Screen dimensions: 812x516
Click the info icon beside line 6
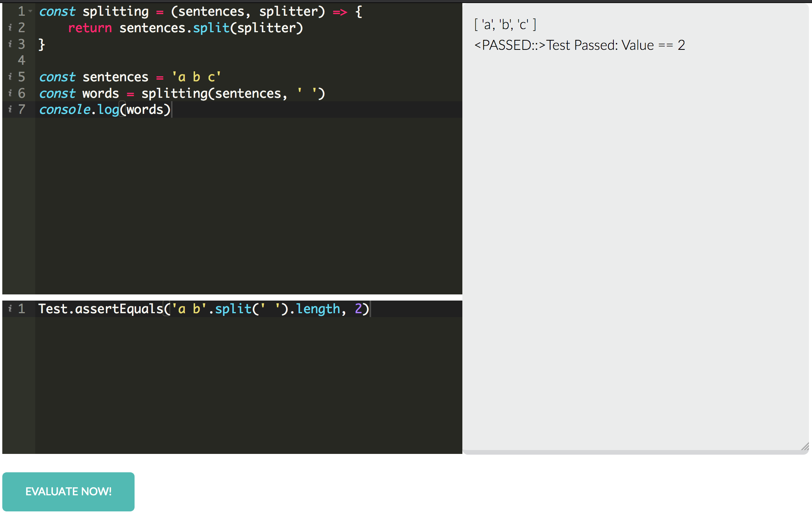[x=10, y=93]
